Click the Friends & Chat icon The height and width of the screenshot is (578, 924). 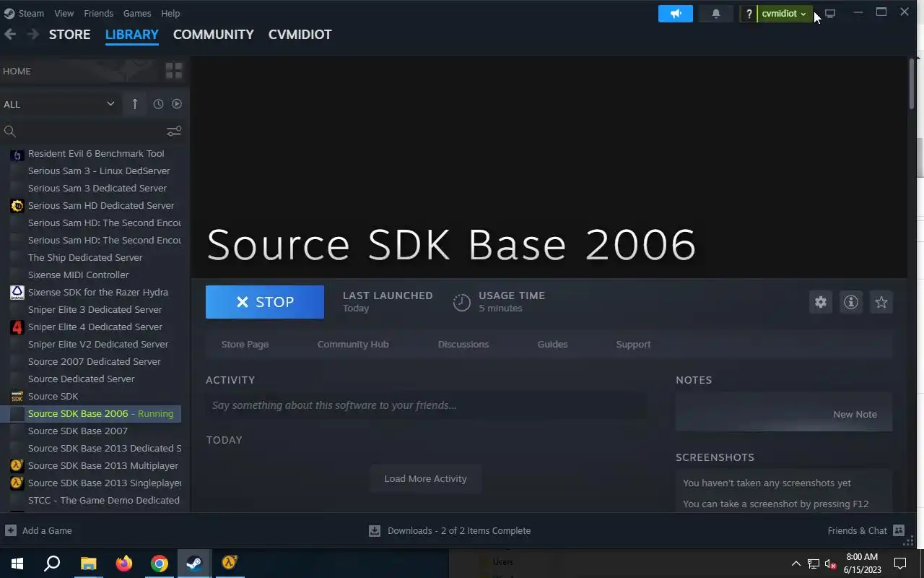(x=899, y=530)
